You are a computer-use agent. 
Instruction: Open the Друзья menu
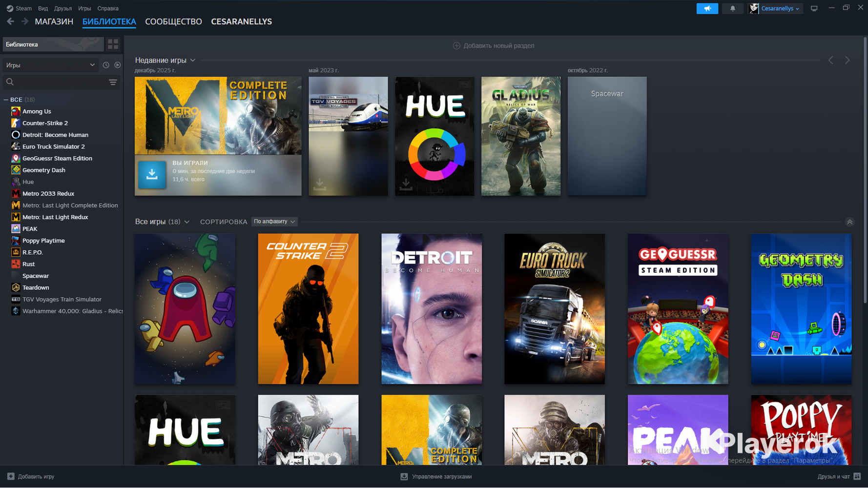tap(63, 8)
